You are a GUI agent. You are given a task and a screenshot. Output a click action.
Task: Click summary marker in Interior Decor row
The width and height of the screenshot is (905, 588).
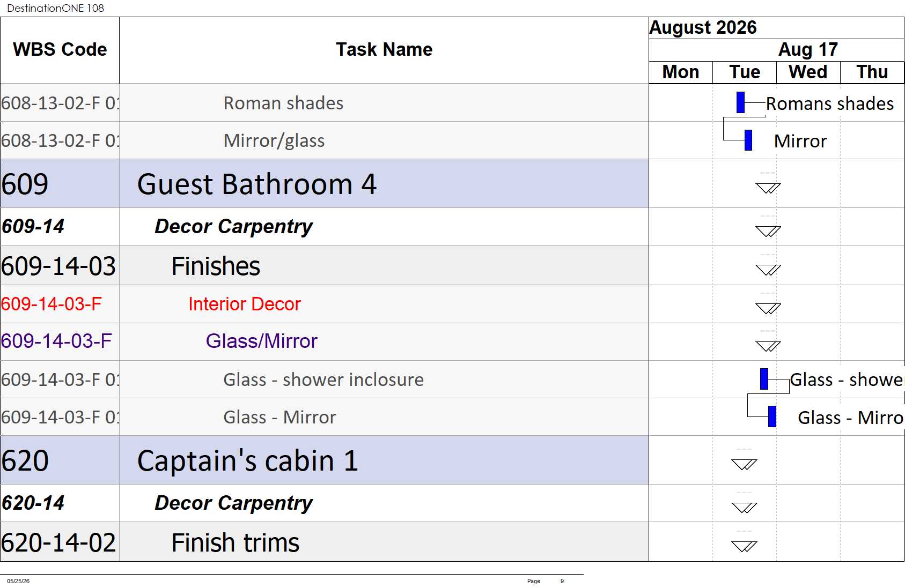[x=768, y=308]
